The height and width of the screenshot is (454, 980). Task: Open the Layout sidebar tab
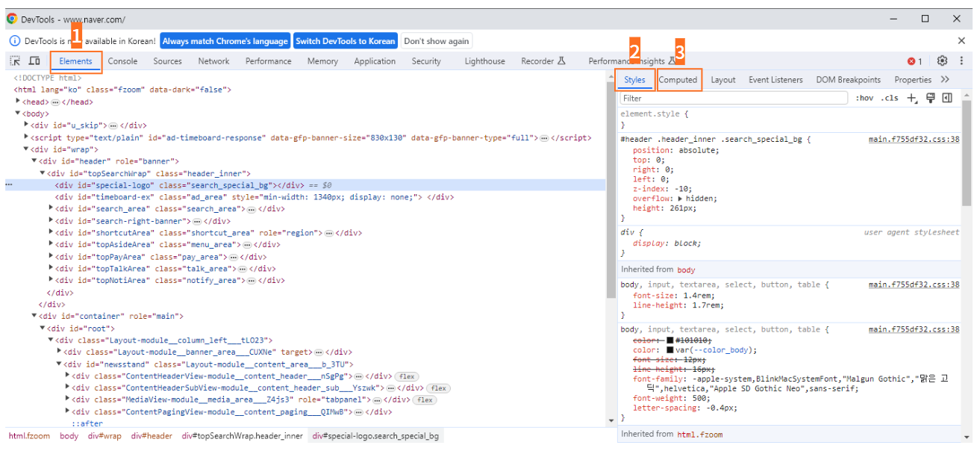(722, 80)
